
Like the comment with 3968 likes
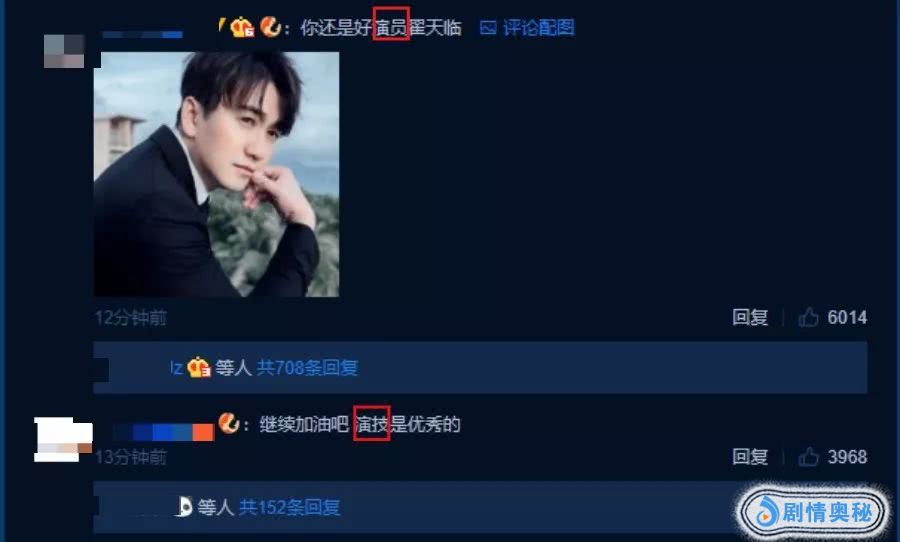click(808, 456)
